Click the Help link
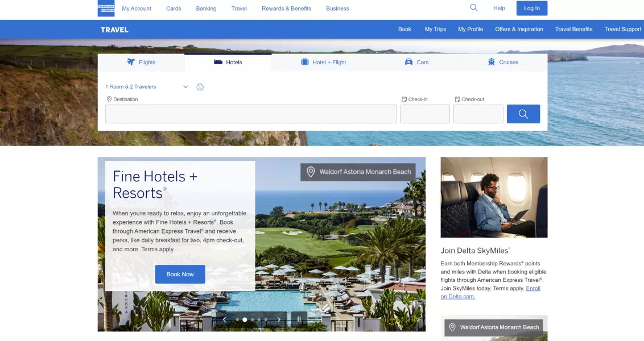 (499, 8)
